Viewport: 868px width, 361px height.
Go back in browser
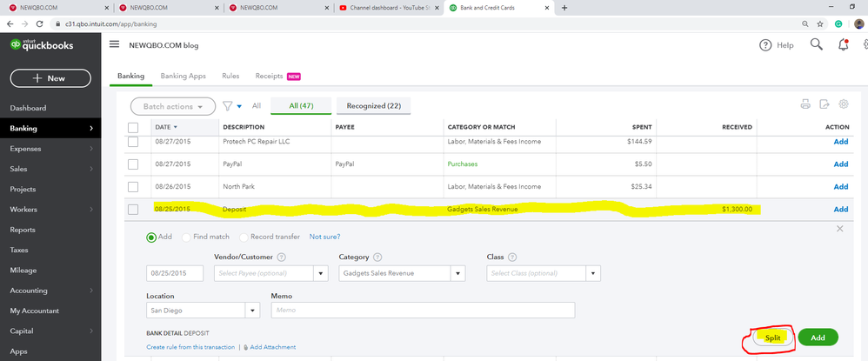tap(10, 23)
